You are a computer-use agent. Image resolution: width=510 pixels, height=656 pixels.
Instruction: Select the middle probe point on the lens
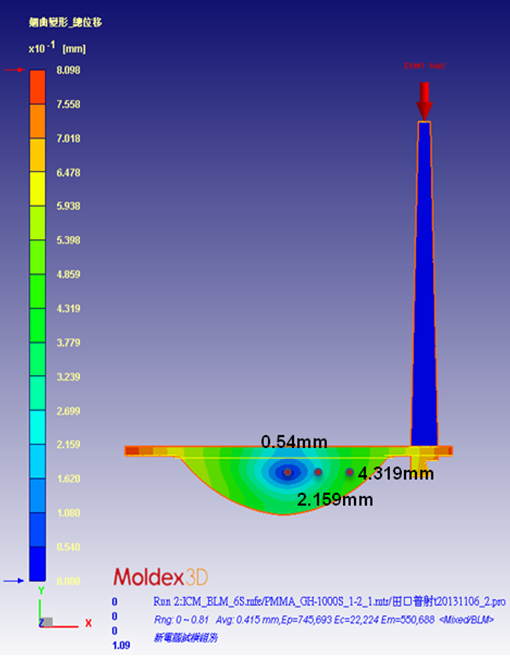(318, 472)
